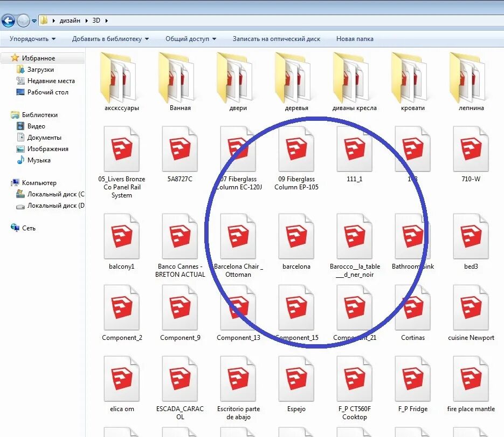The height and width of the screenshot is (437, 504).
Task: Open the recent locations dropdown arrow
Action: click(34, 21)
